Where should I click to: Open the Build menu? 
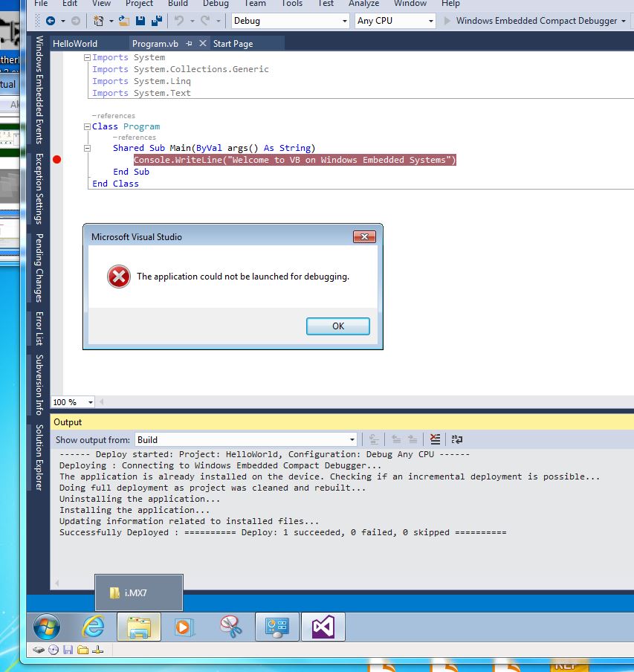(x=178, y=4)
